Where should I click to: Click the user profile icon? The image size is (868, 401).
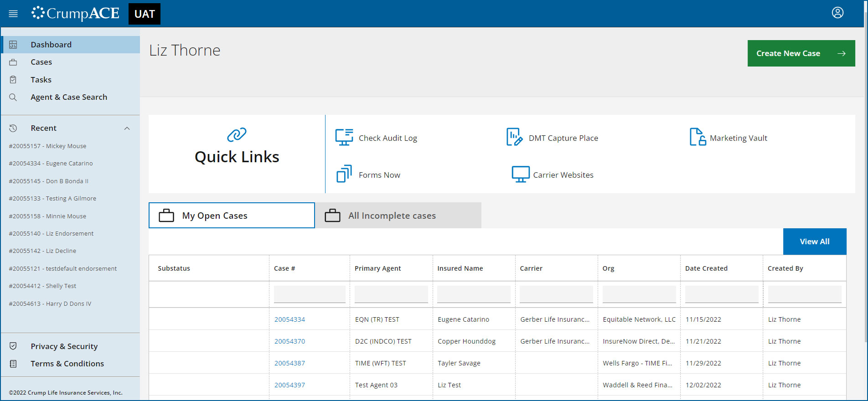[837, 13]
